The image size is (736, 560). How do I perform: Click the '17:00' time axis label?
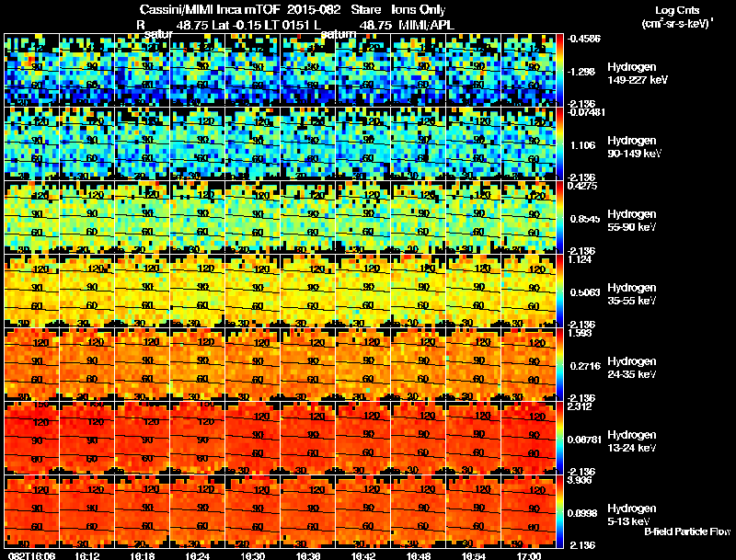[x=528, y=555]
